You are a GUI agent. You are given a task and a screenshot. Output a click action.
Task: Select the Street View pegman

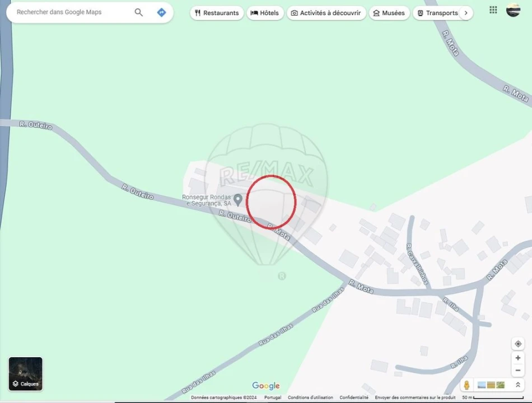click(466, 385)
